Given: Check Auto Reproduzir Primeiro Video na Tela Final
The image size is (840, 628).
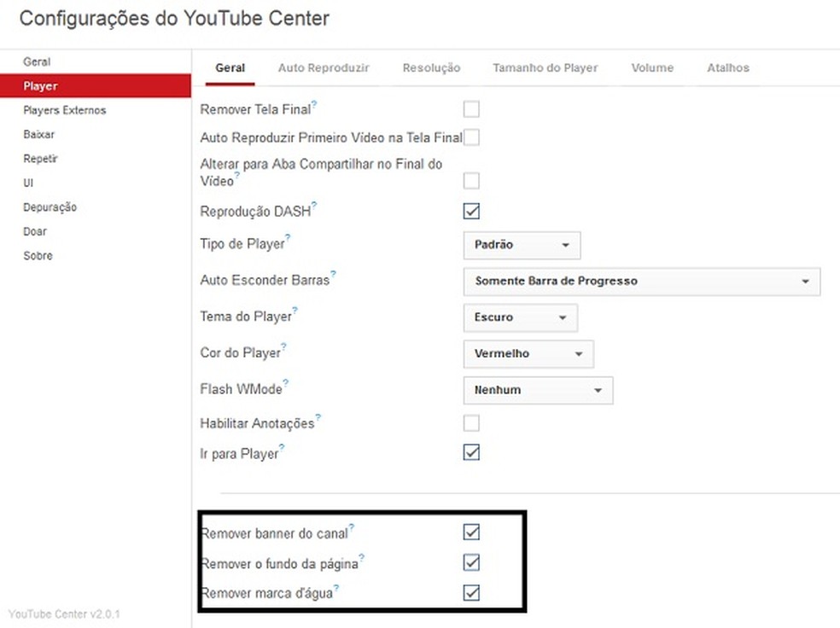Looking at the screenshot, I should click(x=471, y=137).
